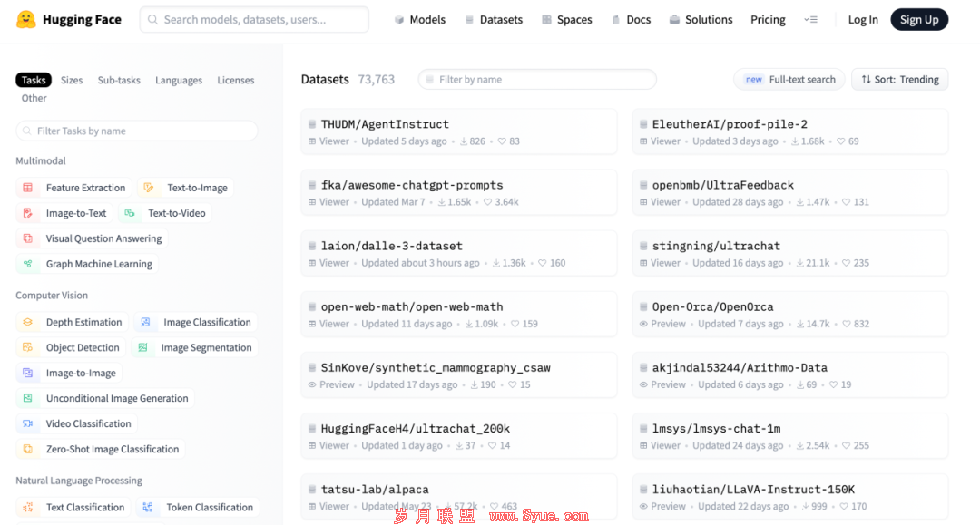Image resolution: width=980 pixels, height=525 pixels.
Task: Click the Spaces grid icon
Action: (x=546, y=20)
